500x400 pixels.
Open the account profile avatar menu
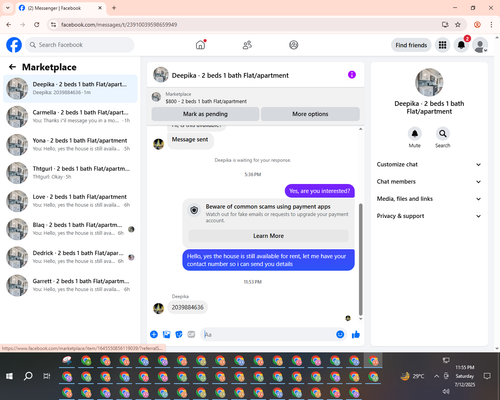click(480, 45)
